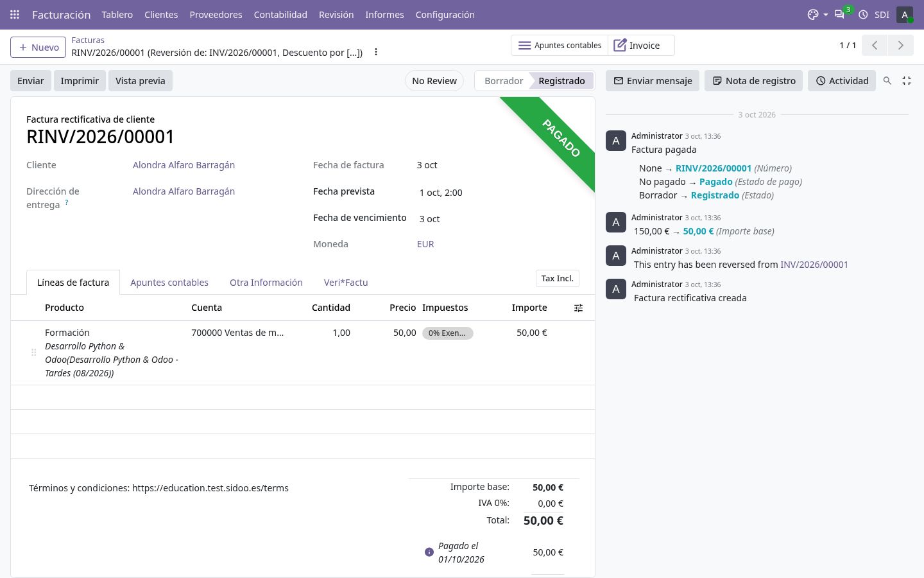Click Enviar mensaje in the chatter
Viewport: 924px width, 578px height.
tap(653, 81)
